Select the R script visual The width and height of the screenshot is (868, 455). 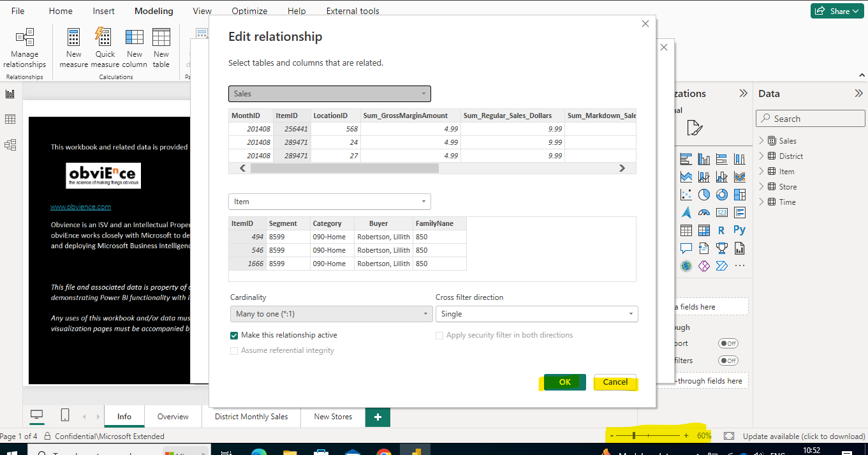pyautogui.click(x=722, y=230)
